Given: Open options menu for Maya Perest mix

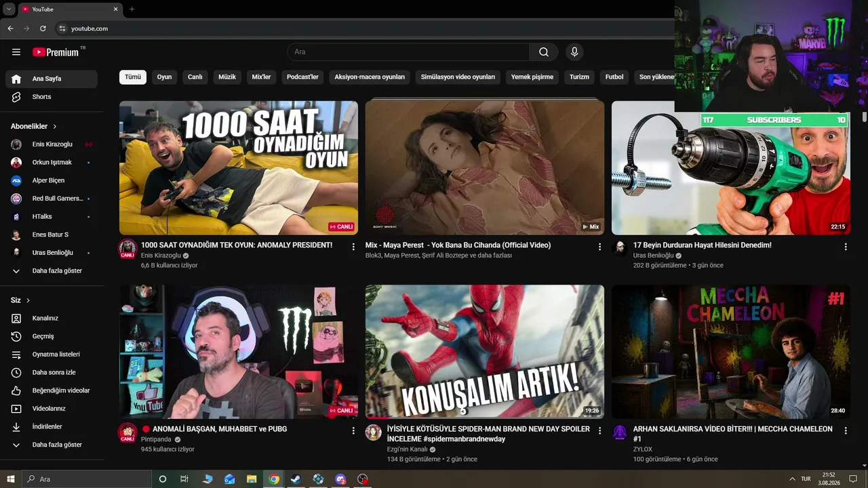Looking at the screenshot, I should (599, 247).
